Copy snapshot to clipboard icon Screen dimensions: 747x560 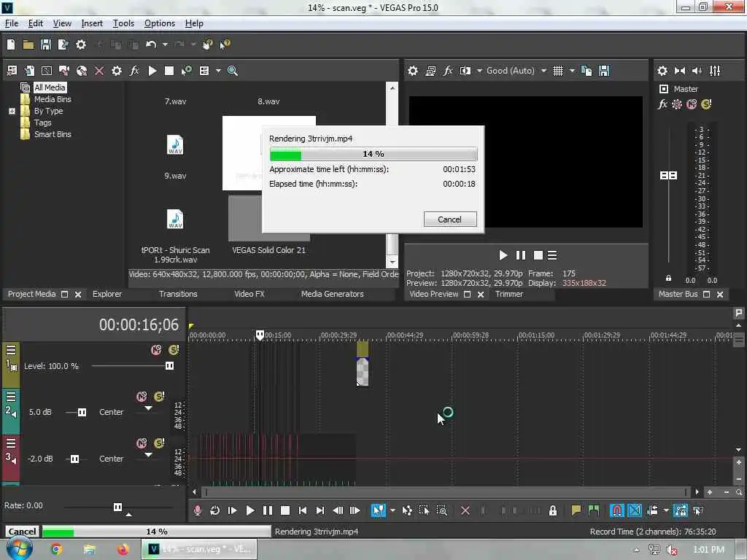(x=587, y=71)
